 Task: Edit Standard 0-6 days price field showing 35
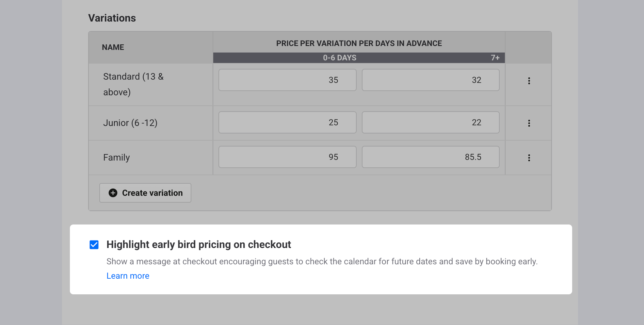tap(287, 80)
